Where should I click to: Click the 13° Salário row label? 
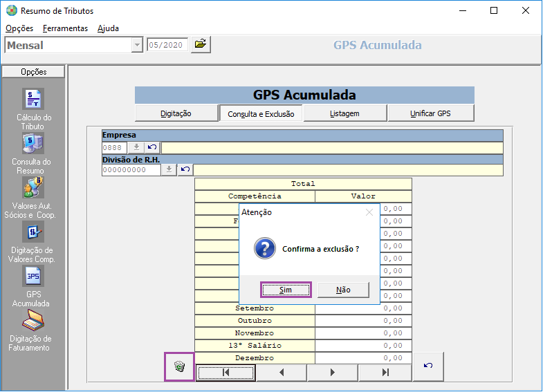[x=255, y=346]
